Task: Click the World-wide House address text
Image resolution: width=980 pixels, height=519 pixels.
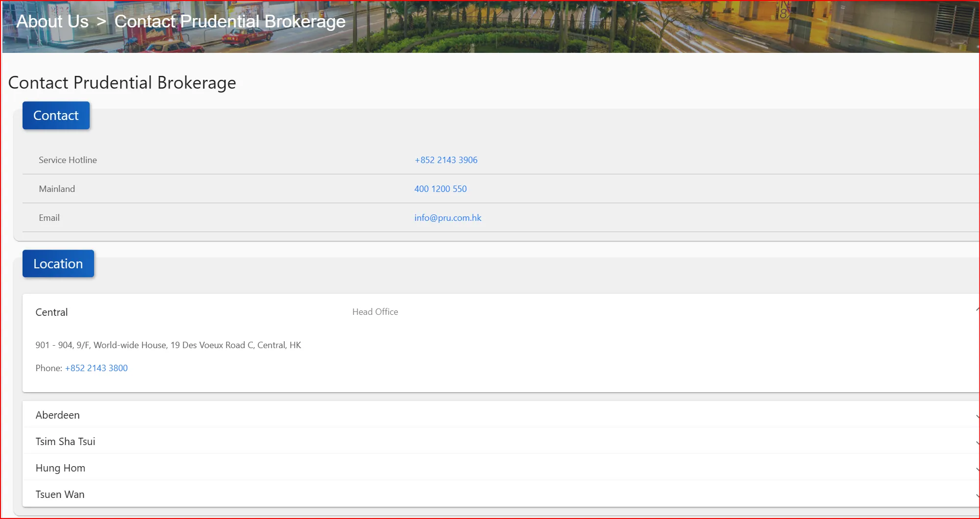Action: [168, 345]
